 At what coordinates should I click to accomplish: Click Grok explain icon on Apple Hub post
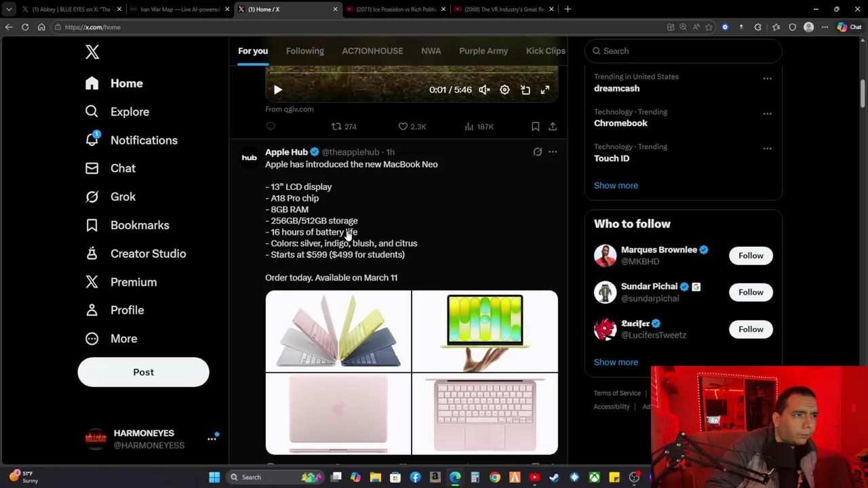537,152
